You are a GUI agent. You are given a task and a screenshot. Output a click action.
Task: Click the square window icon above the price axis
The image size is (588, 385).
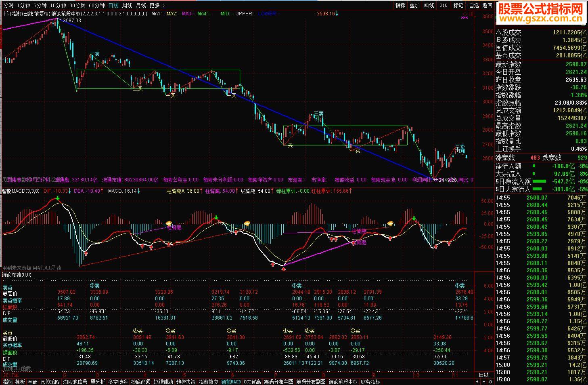pyautogui.click(x=472, y=13)
